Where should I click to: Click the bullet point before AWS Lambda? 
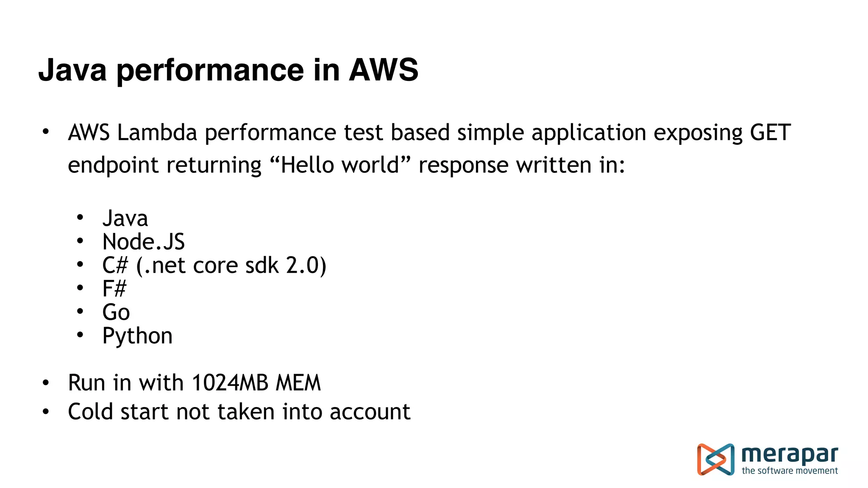coord(46,132)
